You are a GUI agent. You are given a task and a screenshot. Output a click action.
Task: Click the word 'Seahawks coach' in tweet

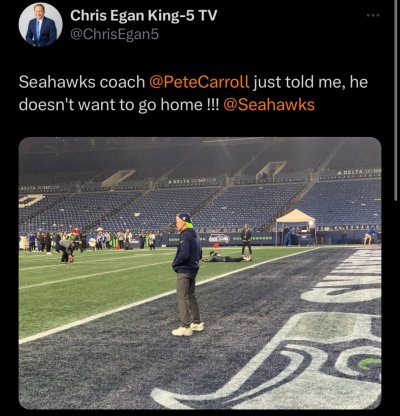(x=82, y=82)
